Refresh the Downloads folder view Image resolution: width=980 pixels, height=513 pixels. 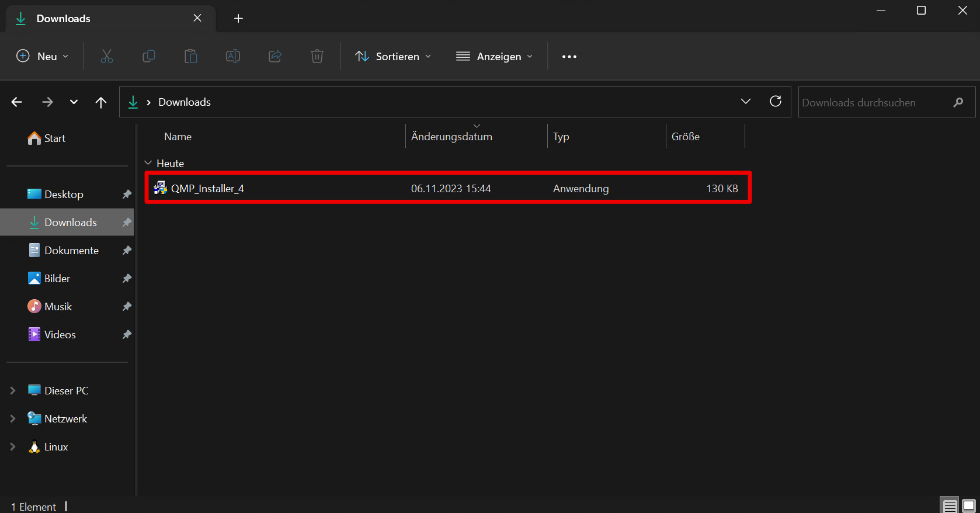776,102
